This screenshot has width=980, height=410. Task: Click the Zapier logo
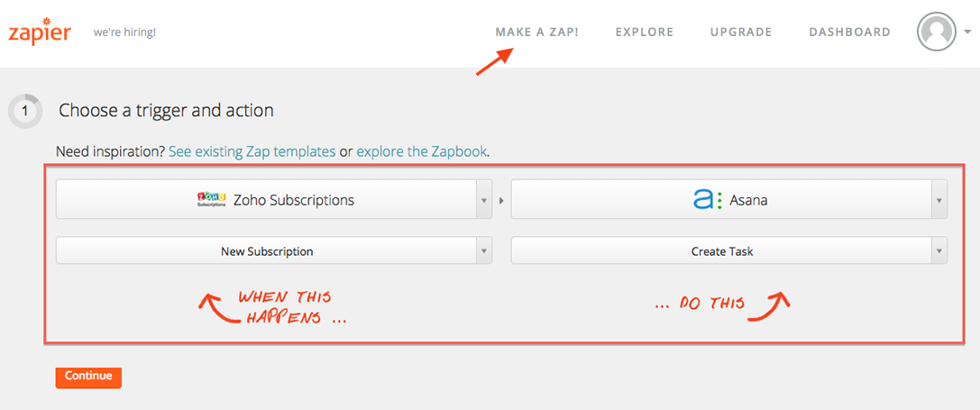(40, 32)
